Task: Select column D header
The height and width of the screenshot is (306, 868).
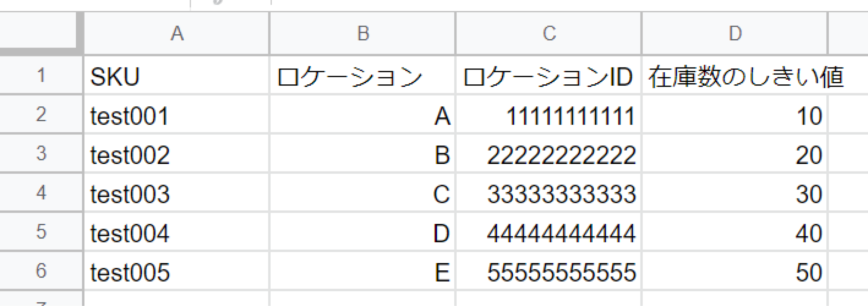Action: [735, 33]
